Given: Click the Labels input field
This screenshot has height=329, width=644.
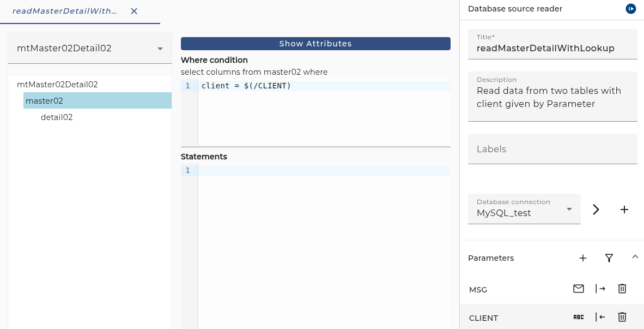Looking at the screenshot, I should (552, 149).
